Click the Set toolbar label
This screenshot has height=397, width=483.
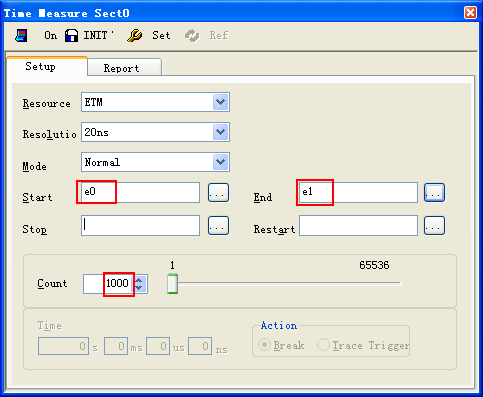point(161,35)
